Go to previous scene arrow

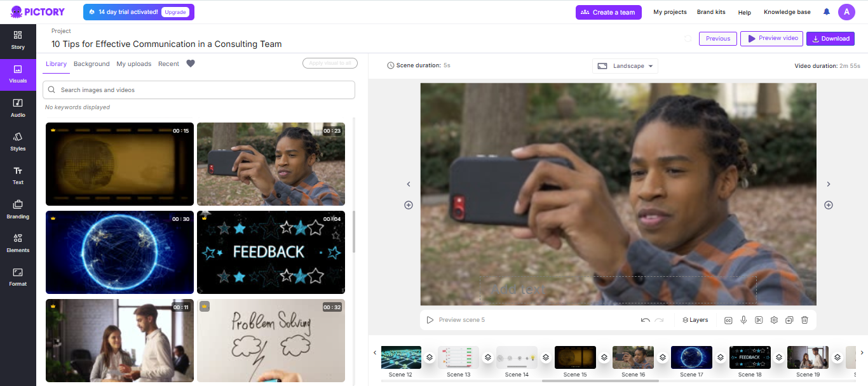409,184
